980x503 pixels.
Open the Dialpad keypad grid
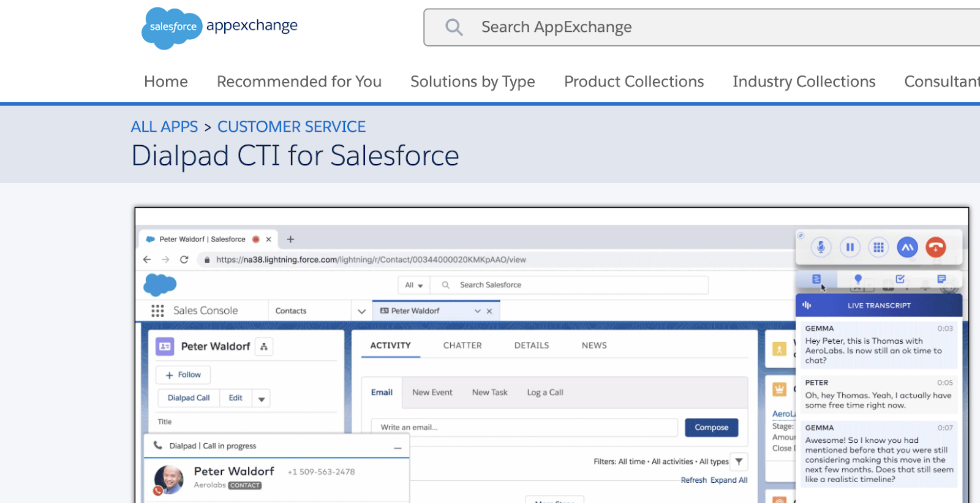pos(878,247)
